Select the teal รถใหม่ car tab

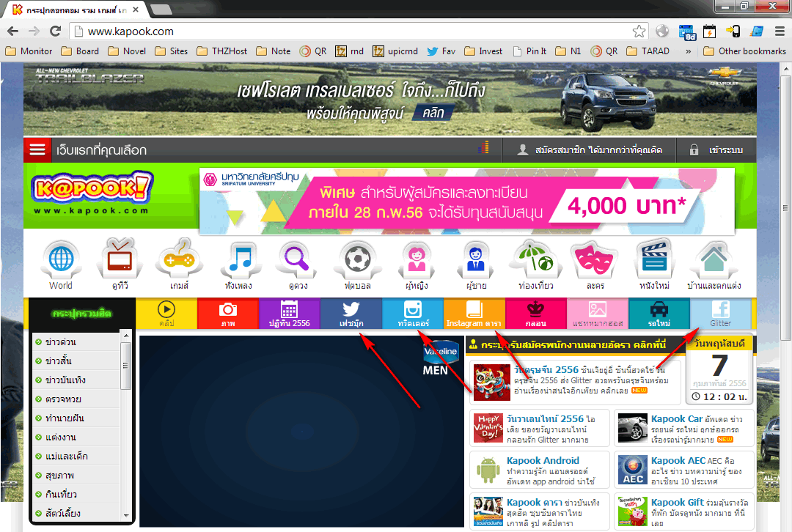659,314
